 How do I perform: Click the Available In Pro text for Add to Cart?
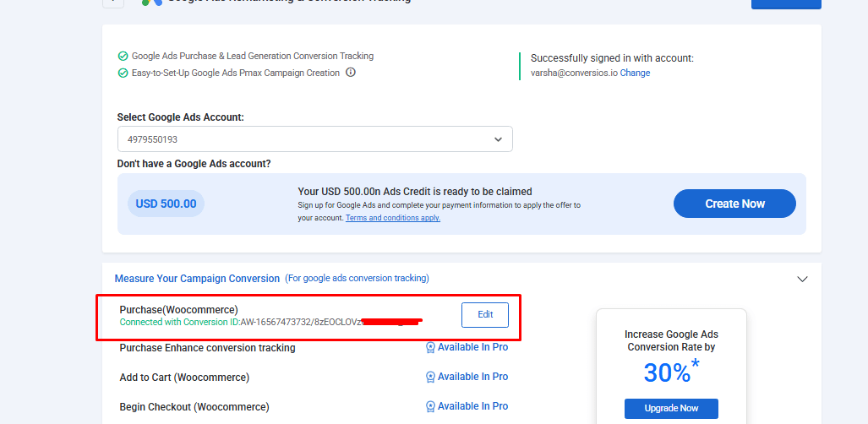pyautogui.click(x=472, y=377)
